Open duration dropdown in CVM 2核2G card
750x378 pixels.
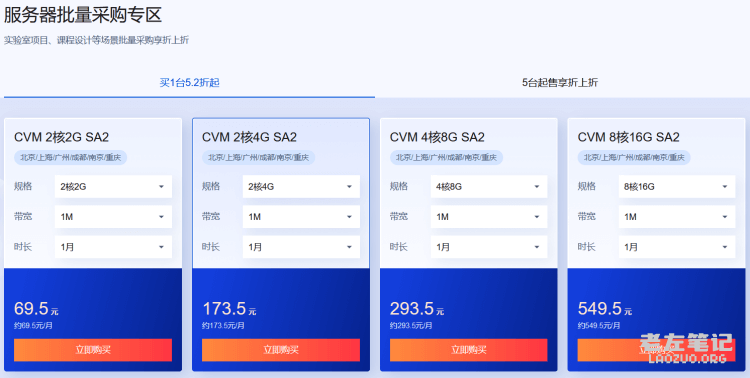[x=113, y=247]
